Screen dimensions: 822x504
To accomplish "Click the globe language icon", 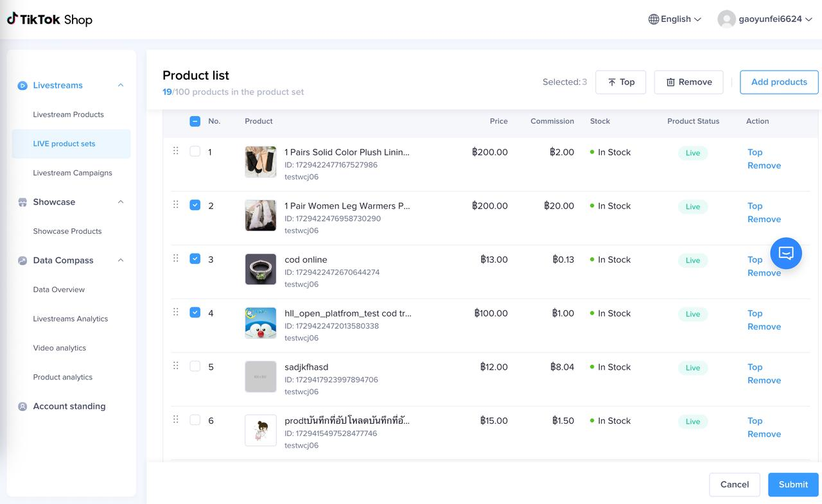I will click(654, 19).
